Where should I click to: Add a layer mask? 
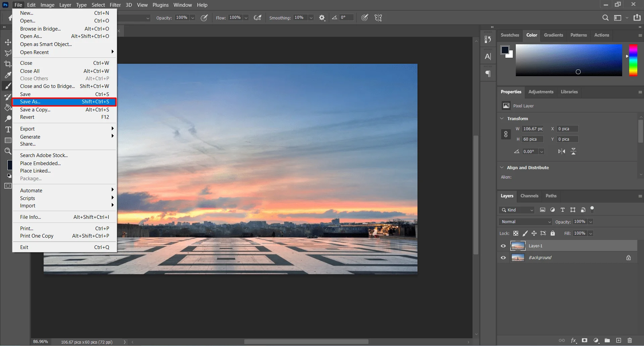point(585,340)
